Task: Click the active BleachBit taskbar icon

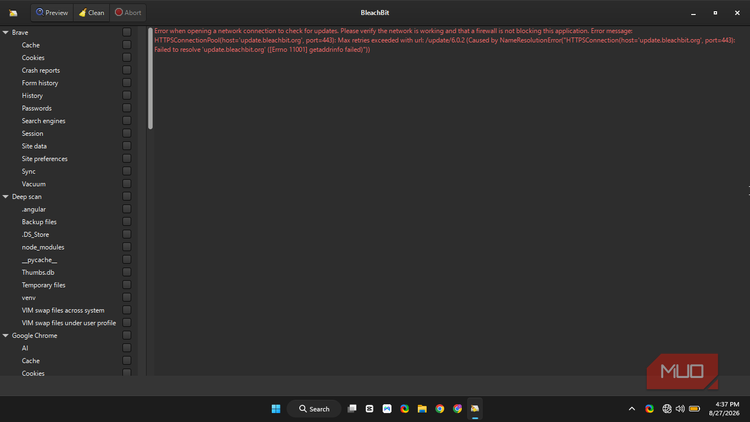Action: tap(475, 409)
